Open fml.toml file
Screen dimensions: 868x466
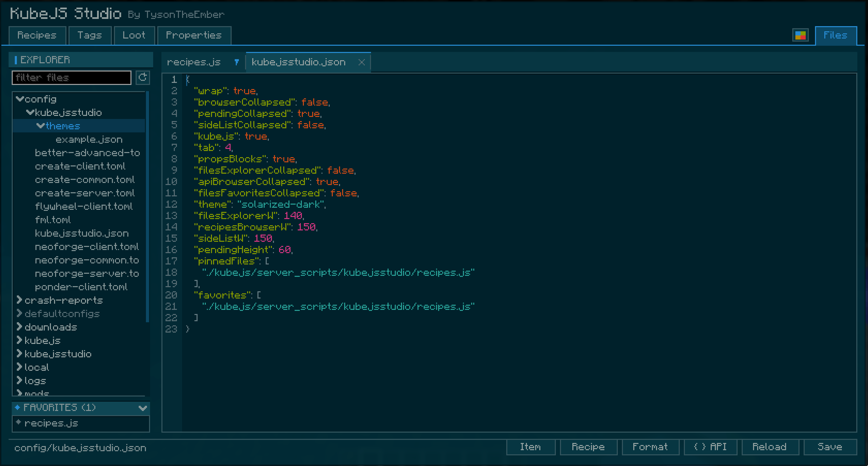pyautogui.click(x=79, y=220)
